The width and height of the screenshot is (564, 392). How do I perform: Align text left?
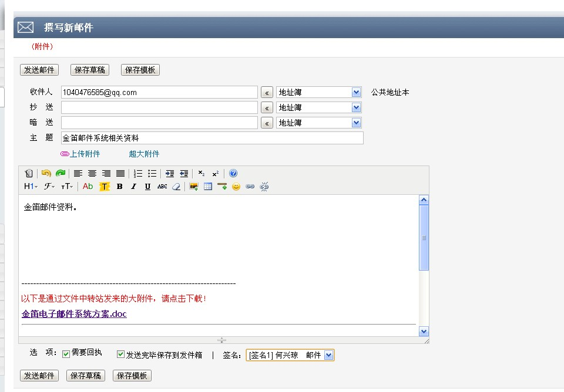(78, 174)
